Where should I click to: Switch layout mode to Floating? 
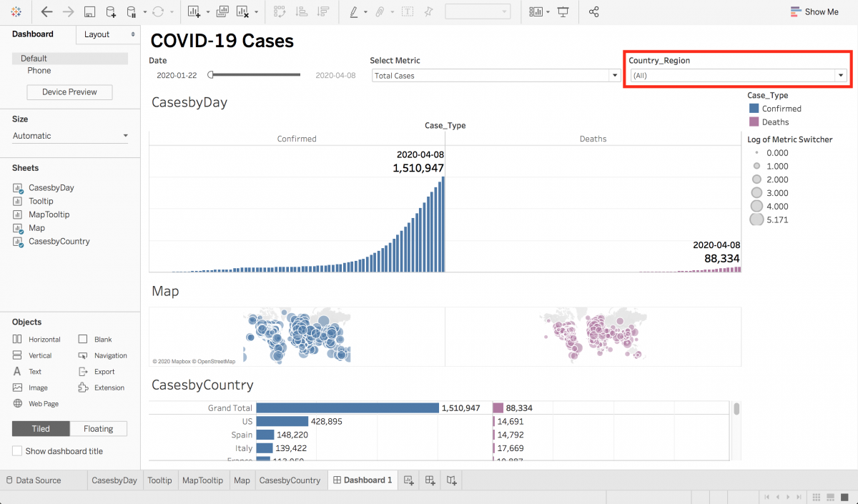tap(99, 429)
